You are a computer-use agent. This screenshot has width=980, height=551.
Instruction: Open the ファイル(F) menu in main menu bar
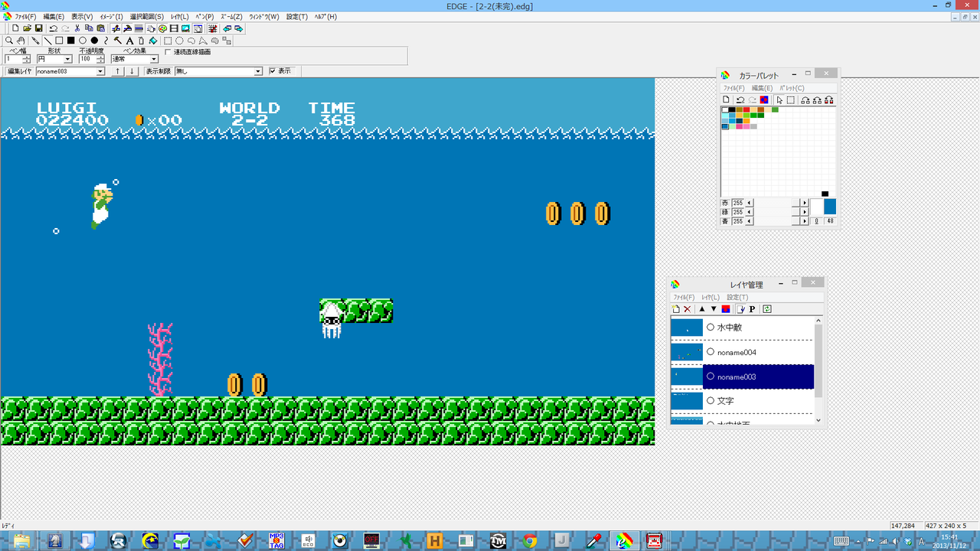25,17
